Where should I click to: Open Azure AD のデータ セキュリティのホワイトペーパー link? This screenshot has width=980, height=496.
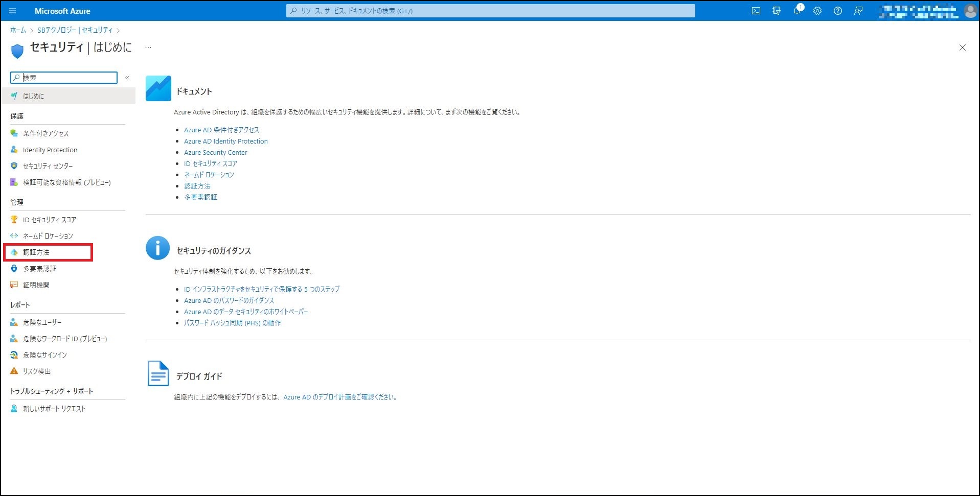pyautogui.click(x=246, y=312)
